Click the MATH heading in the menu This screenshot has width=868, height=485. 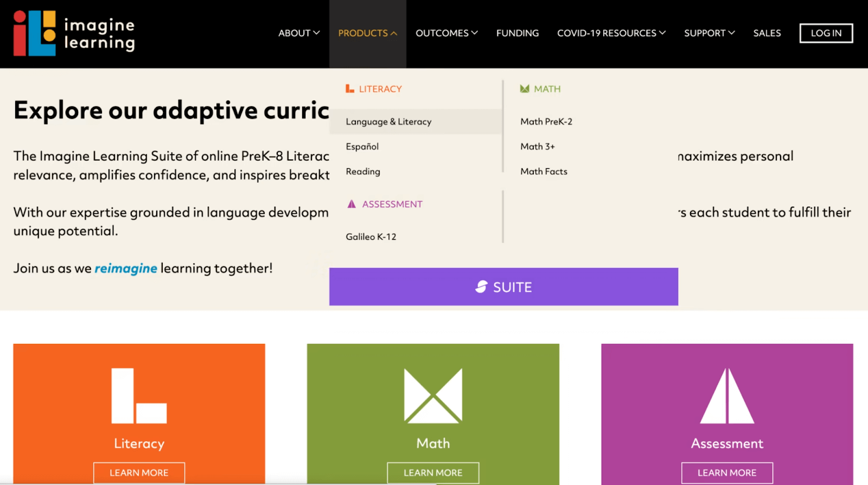click(547, 89)
